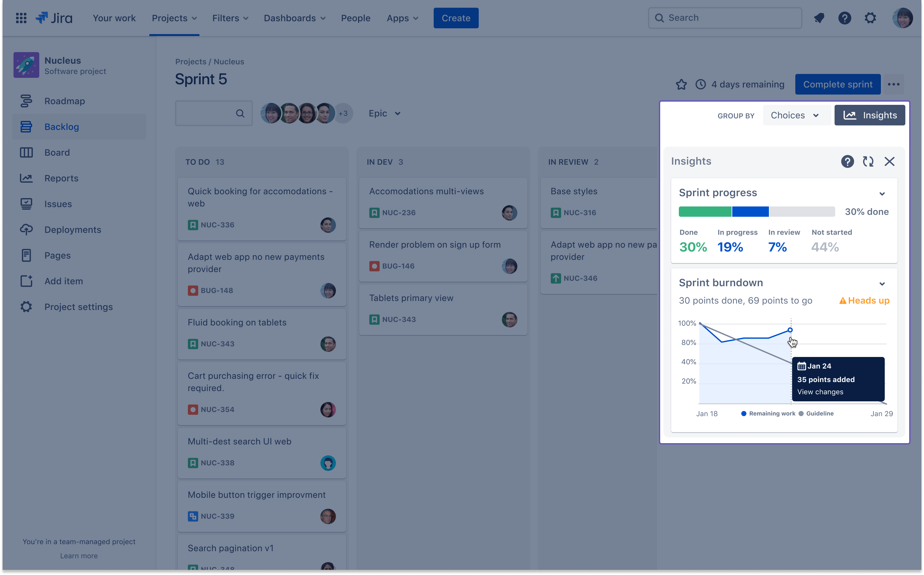Screen dimensions: 924x575
Task: Dismiss the Insights panel with its close icon
Action: pyautogui.click(x=889, y=161)
